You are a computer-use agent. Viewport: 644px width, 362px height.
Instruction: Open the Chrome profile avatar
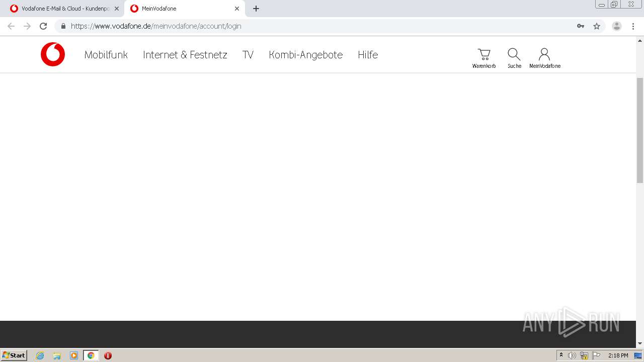click(x=617, y=26)
